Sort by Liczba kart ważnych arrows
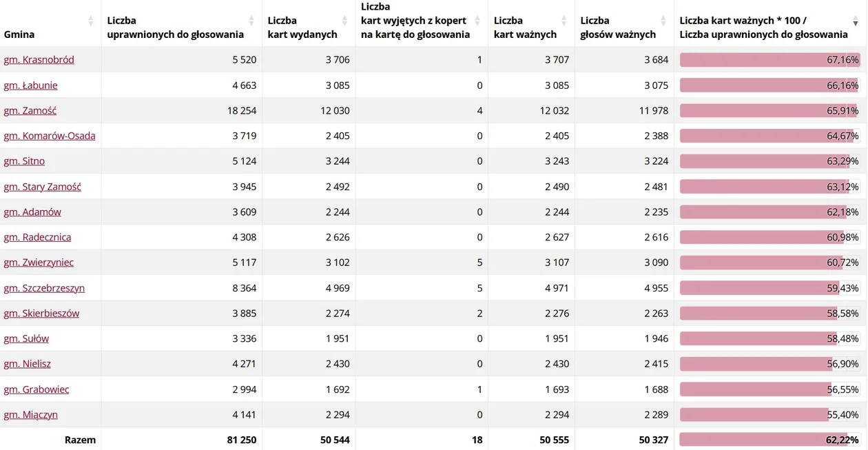The width and height of the screenshot is (868, 450). 564,21
